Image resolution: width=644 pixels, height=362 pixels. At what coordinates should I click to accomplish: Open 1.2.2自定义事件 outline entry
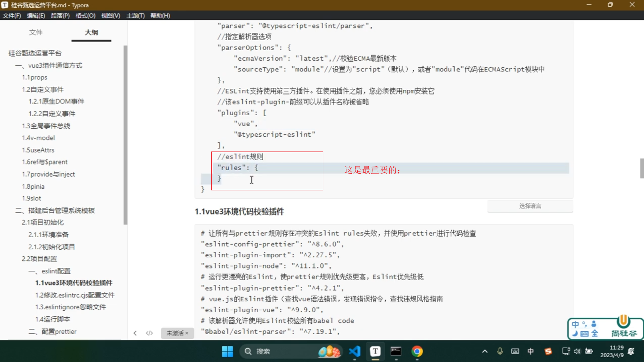[x=52, y=114]
